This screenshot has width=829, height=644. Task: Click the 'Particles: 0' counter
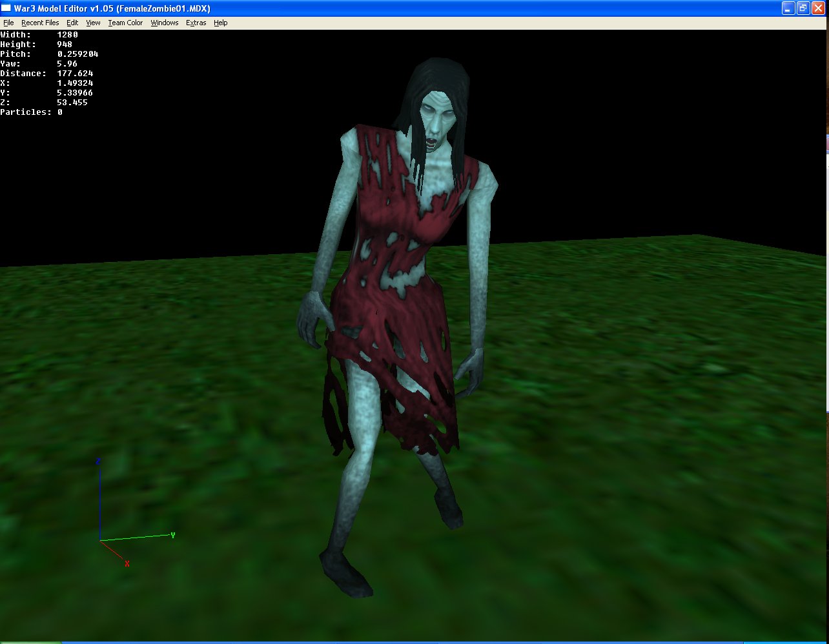(x=31, y=112)
